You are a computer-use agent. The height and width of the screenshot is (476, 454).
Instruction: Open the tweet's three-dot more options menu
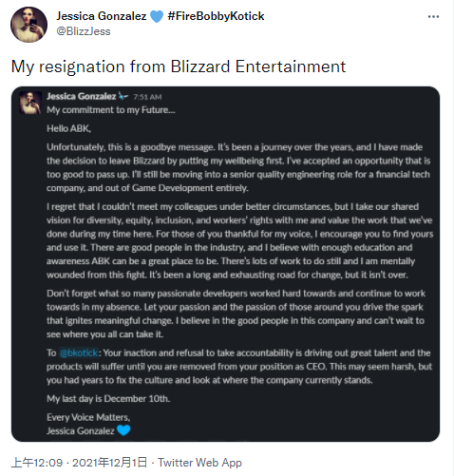(x=433, y=17)
